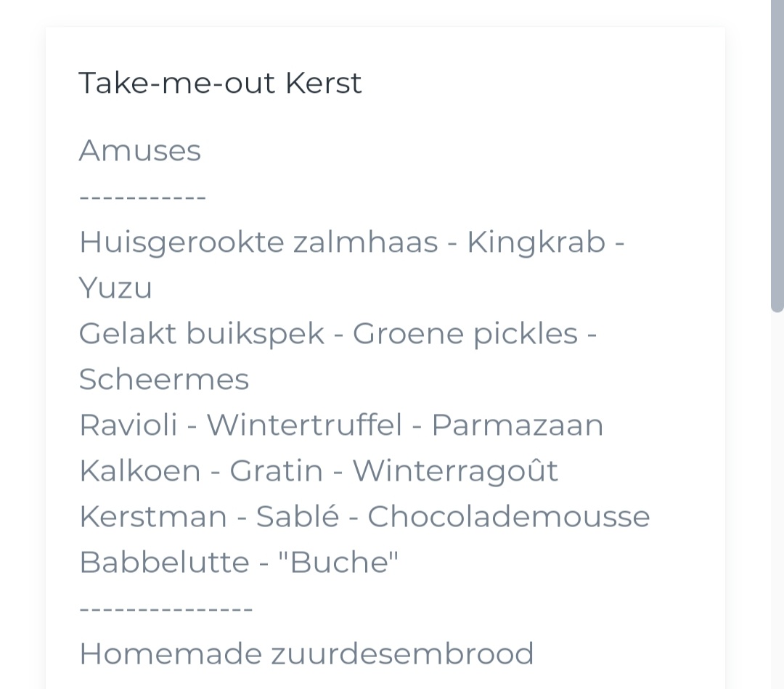Click the word Yuzu
Screen dimensions: 784x689
click(x=115, y=288)
